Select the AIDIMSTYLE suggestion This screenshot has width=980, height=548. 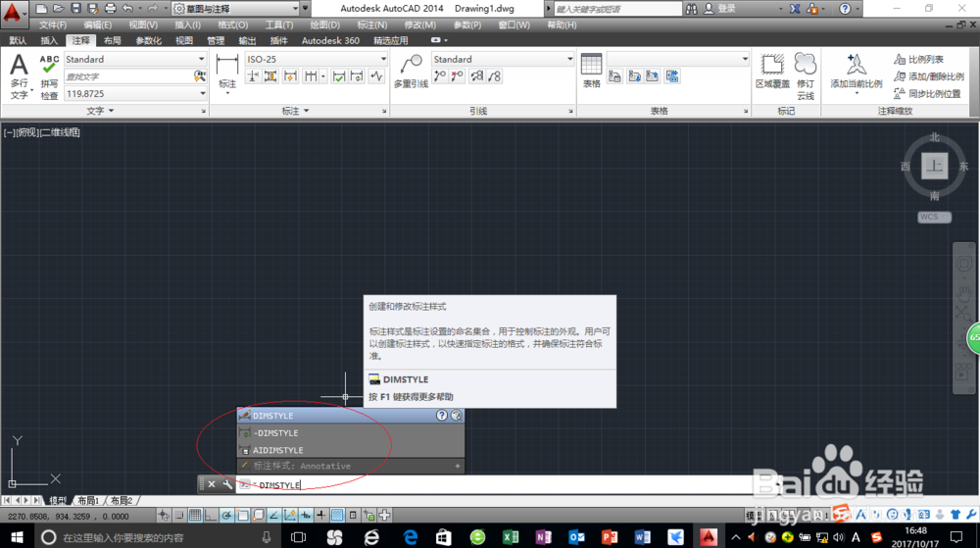[351, 450]
